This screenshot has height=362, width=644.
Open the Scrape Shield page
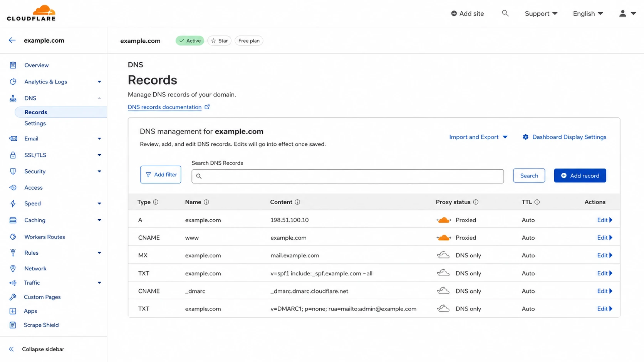(x=41, y=325)
